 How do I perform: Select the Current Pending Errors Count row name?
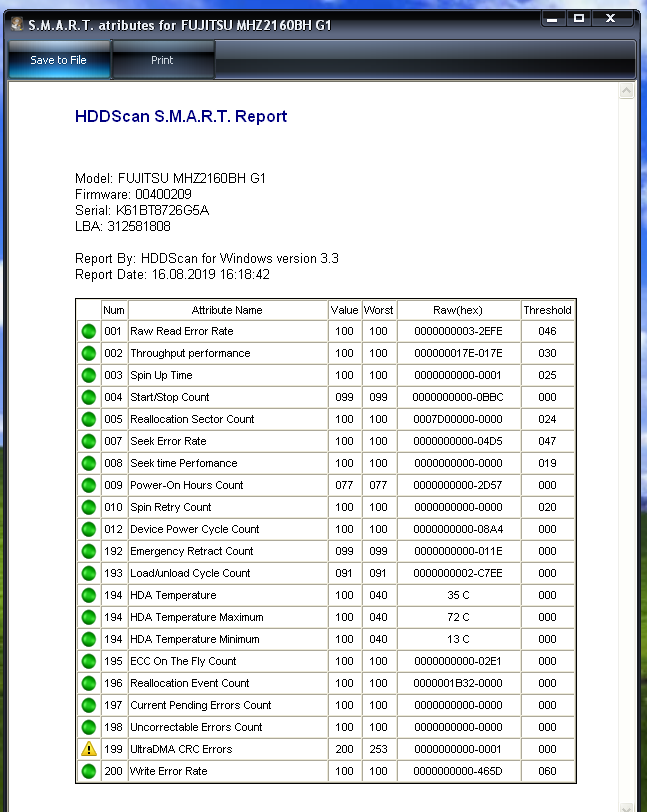[200, 705]
